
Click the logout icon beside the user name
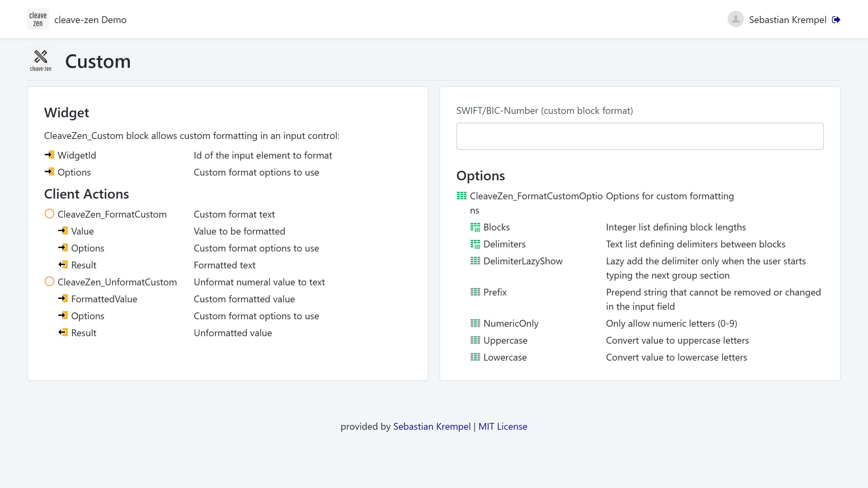pos(836,20)
